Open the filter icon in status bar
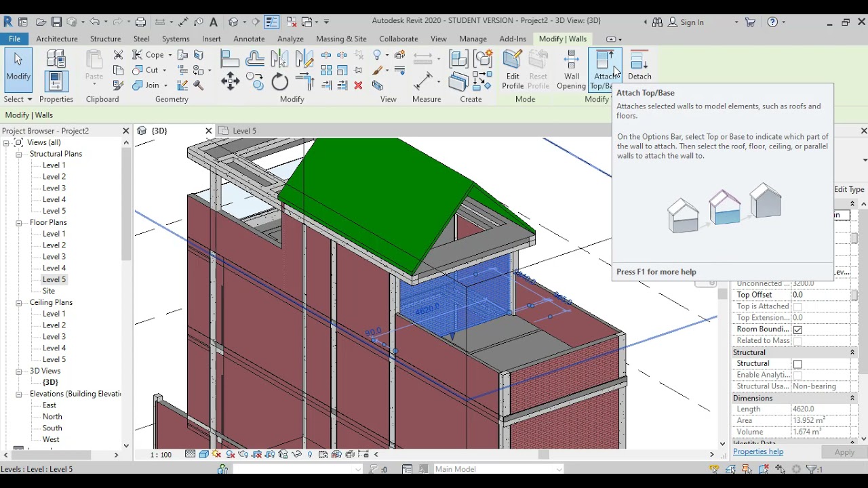 [811, 469]
